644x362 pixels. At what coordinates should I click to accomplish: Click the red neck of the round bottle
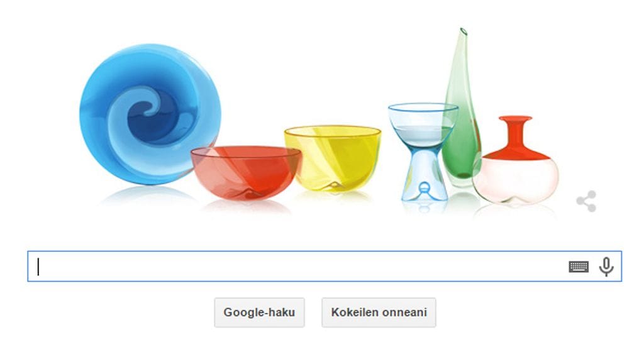(x=515, y=131)
